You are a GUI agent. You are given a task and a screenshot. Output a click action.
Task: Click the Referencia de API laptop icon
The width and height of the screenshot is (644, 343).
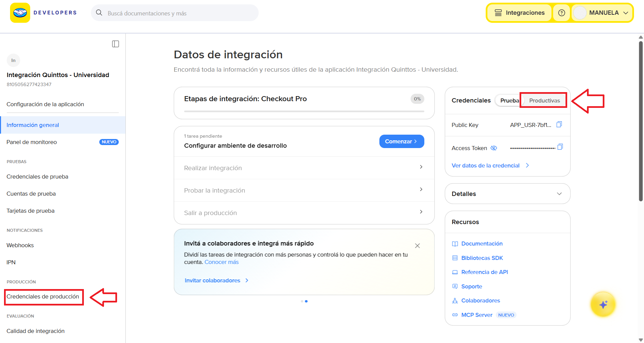pyautogui.click(x=455, y=272)
